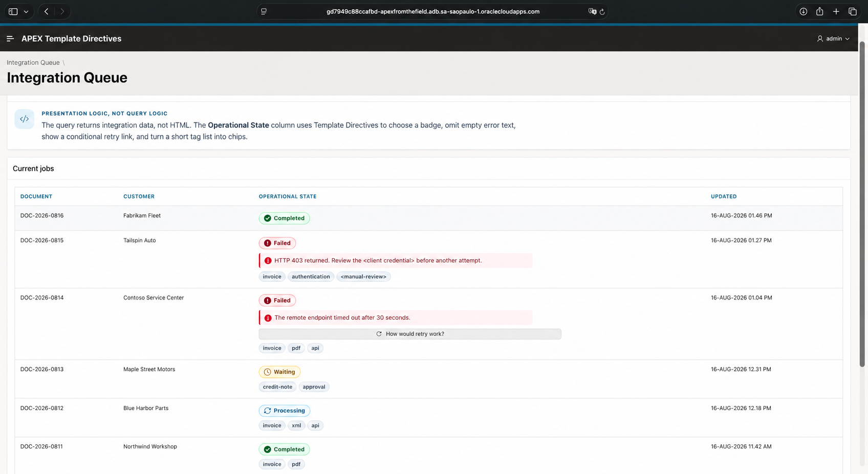This screenshot has height=474, width=868.
Task: Click the HTTP 403 error alert icon
Action: [268, 260]
